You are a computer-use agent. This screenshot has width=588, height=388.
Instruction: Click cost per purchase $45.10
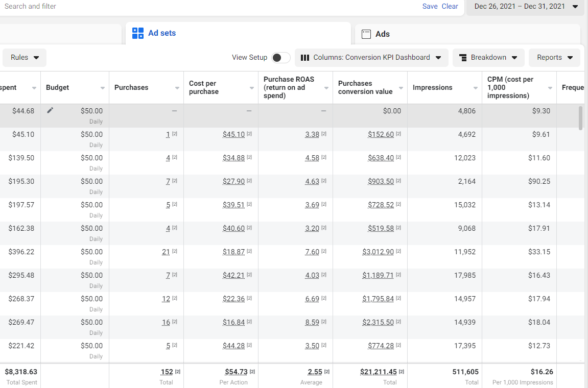pos(233,135)
